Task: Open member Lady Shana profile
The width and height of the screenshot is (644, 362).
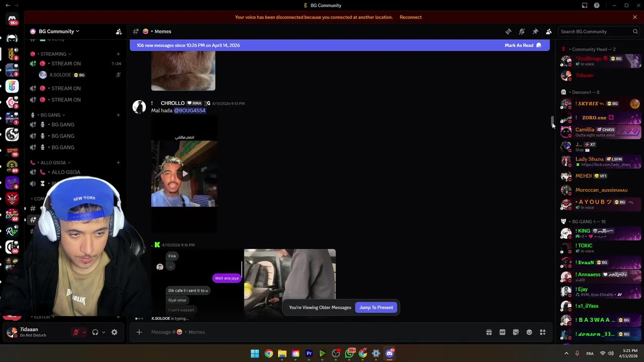Action: [x=601, y=161]
